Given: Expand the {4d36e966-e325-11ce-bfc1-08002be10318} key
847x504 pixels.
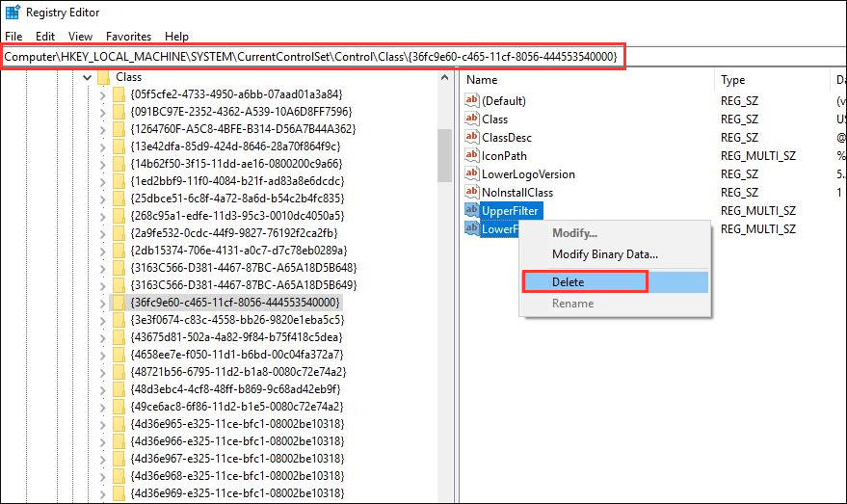Looking at the screenshot, I should coord(103,441).
